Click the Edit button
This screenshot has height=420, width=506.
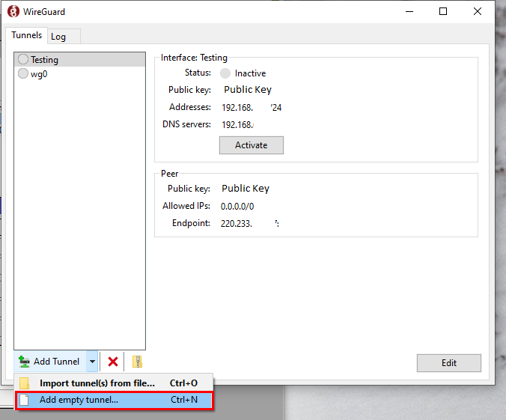449,363
